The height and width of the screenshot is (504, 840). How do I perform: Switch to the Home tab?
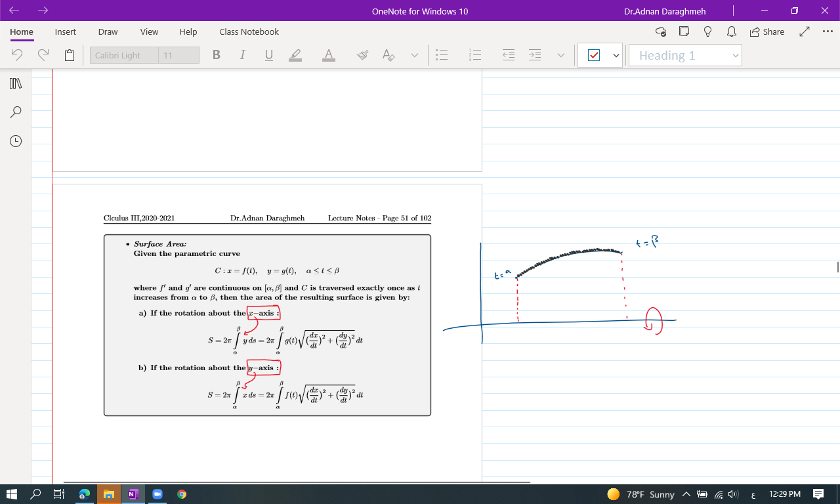22,31
